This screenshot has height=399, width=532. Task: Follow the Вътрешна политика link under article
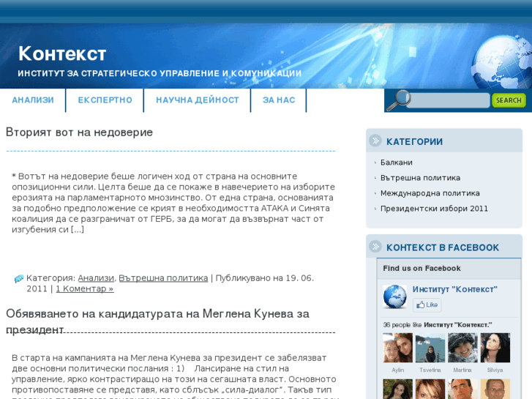point(163,278)
